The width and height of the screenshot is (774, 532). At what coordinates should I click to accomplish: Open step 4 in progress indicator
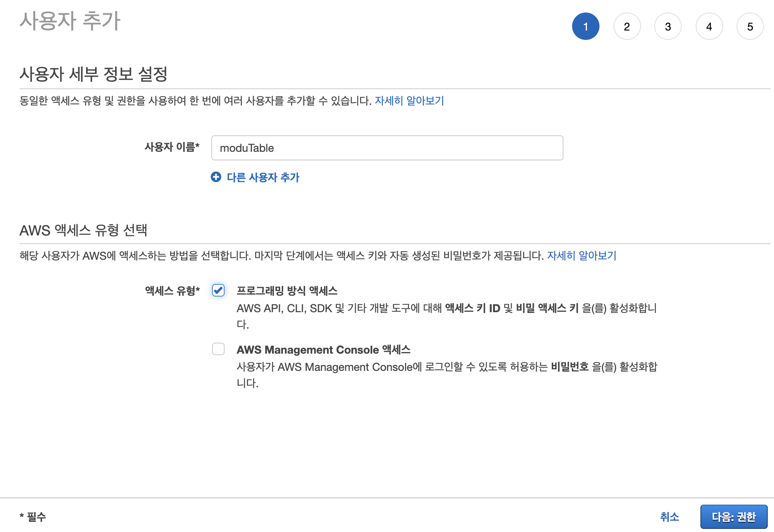709,27
